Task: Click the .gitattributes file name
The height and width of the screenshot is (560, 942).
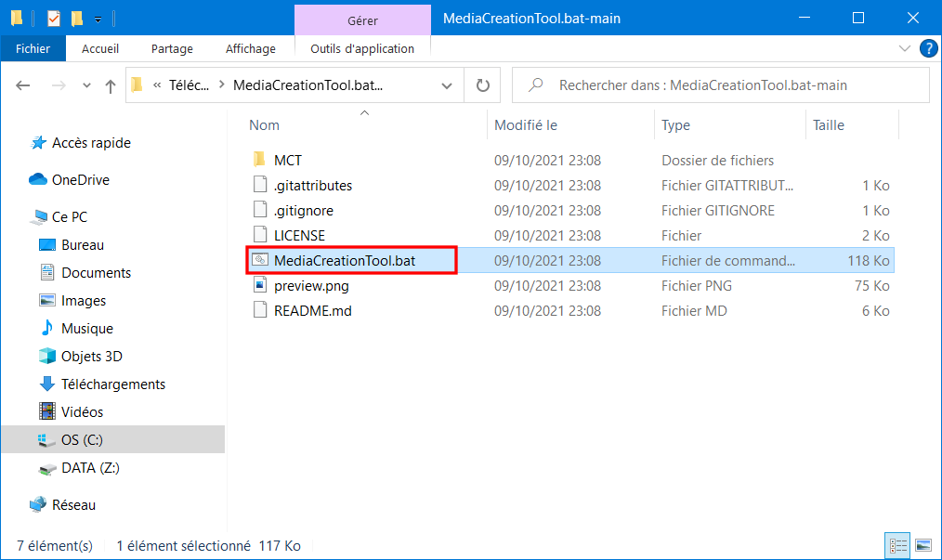Action: (313, 186)
